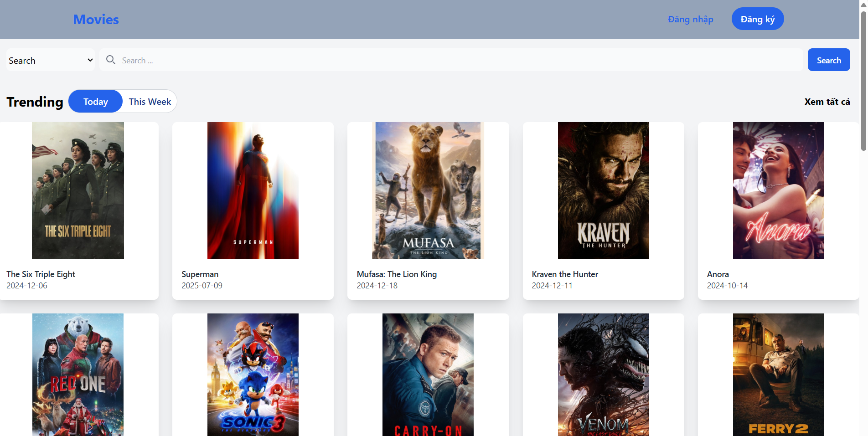Select the Red One poster

(x=78, y=374)
